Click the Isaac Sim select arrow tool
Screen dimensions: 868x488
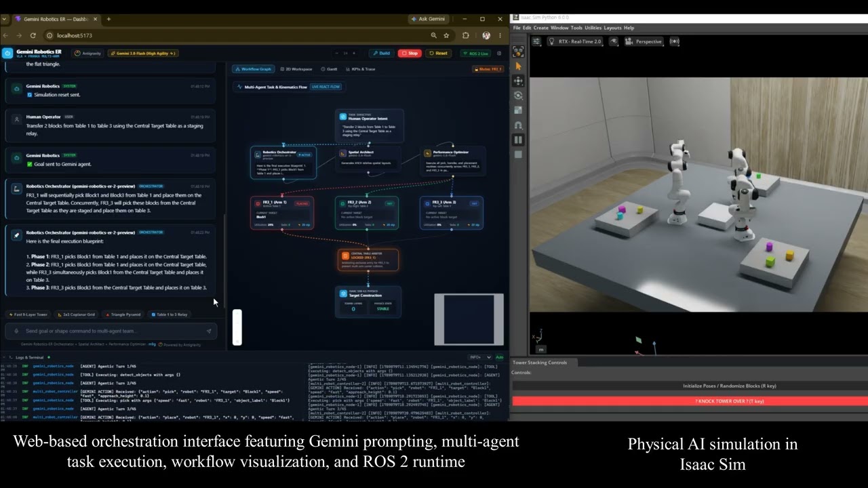(518, 66)
